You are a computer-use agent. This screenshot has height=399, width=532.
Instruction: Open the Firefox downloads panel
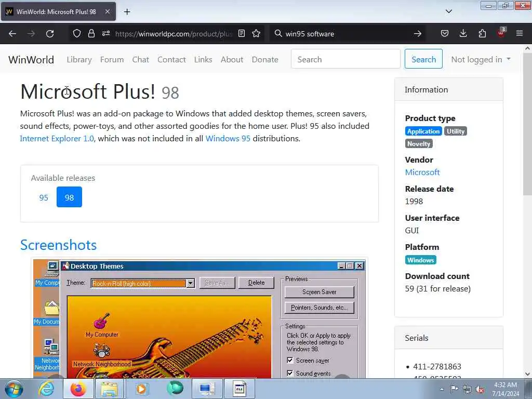[463, 33]
